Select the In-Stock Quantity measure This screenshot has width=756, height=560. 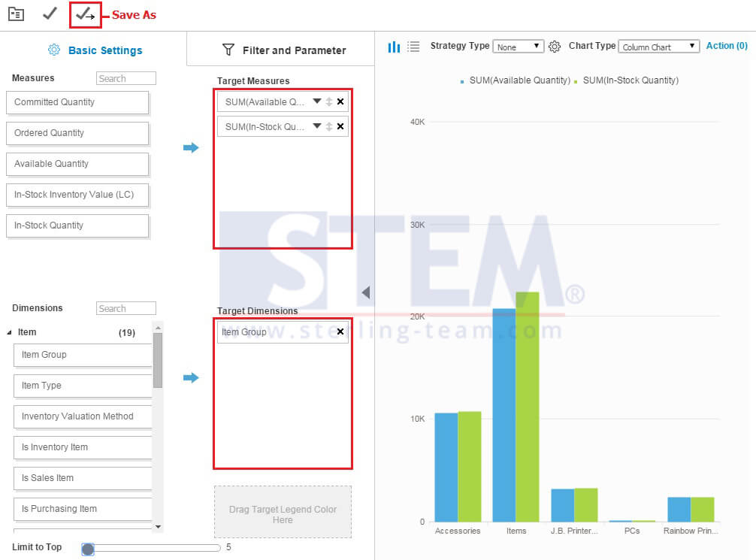tap(77, 226)
